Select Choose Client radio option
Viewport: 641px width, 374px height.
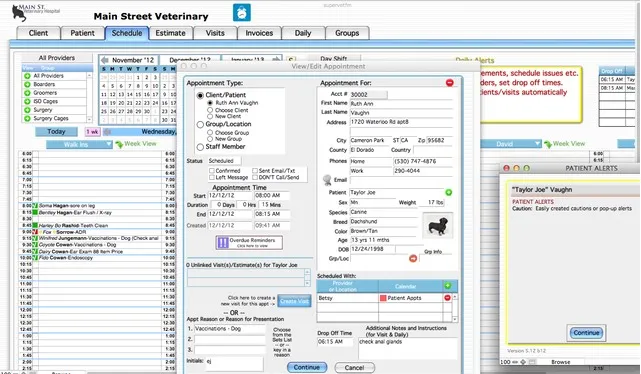pos(210,110)
